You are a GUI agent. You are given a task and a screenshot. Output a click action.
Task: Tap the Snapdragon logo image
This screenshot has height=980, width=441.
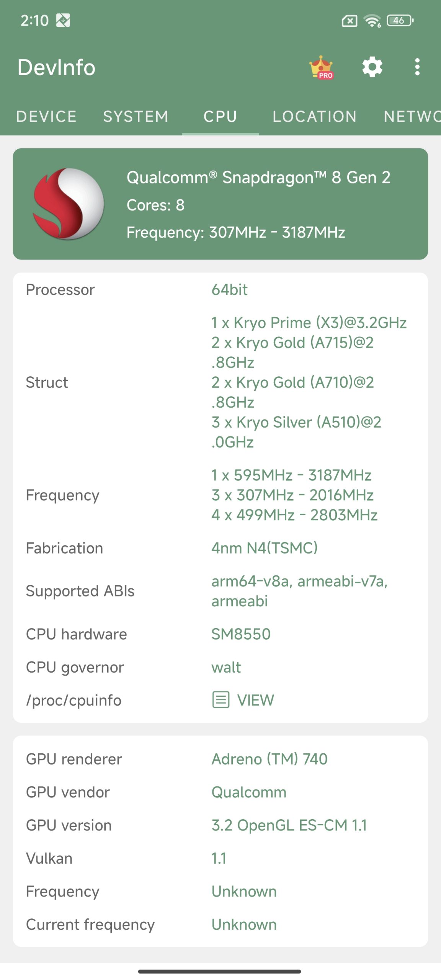click(x=69, y=204)
